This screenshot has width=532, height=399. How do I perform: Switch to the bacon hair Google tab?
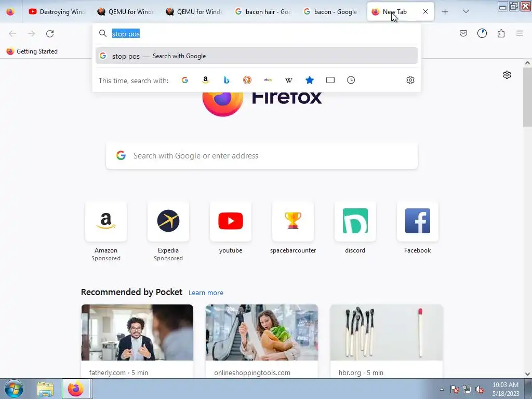[262, 12]
